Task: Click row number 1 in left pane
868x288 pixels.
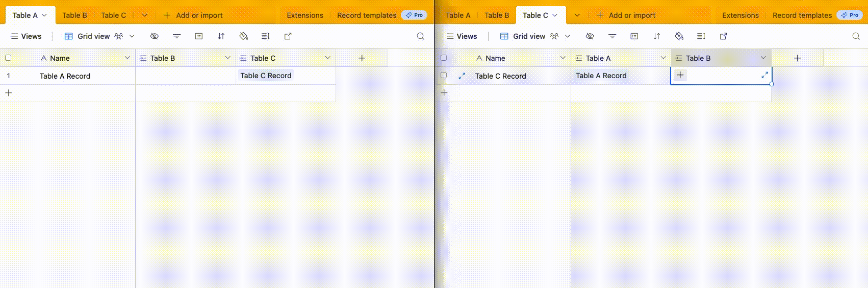Action: pyautogui.click(x=8, y=76)
